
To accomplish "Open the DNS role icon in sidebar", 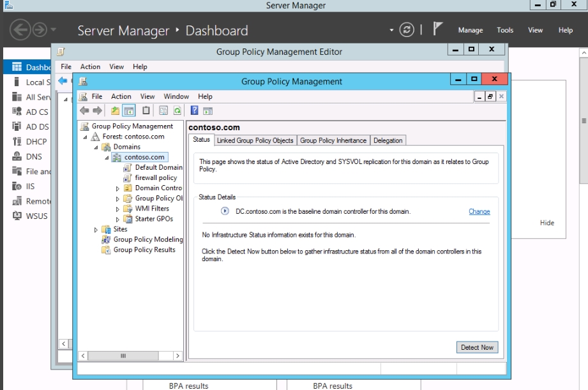I will point(17,156).
